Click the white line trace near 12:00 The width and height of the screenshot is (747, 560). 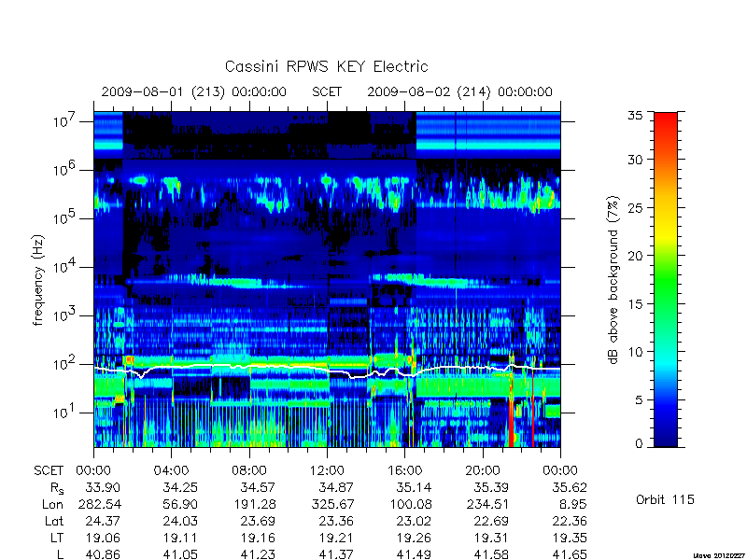[327, 370]
